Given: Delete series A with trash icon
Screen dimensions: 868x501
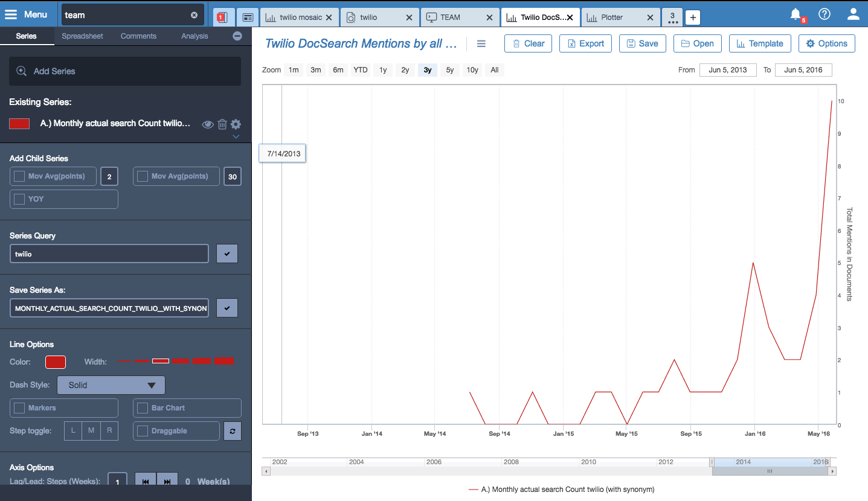Looking at the screenshot, I should (222, 124).
